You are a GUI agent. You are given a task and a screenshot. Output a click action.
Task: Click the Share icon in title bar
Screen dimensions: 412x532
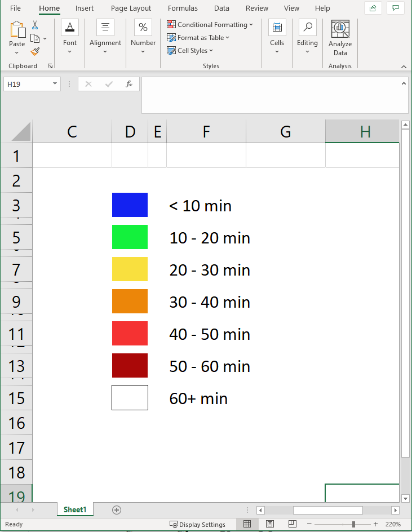click(373, 8)
